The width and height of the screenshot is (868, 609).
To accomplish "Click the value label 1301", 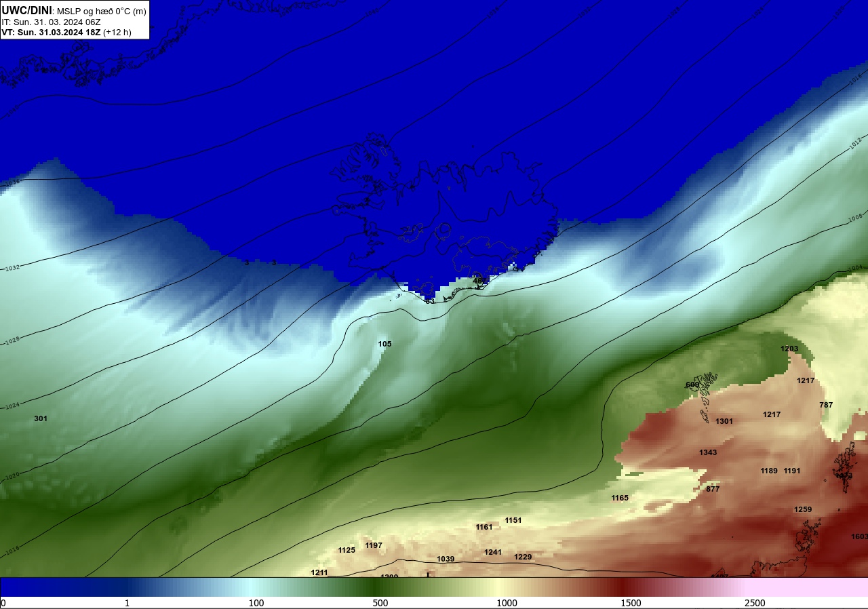I will pos(724,421).
